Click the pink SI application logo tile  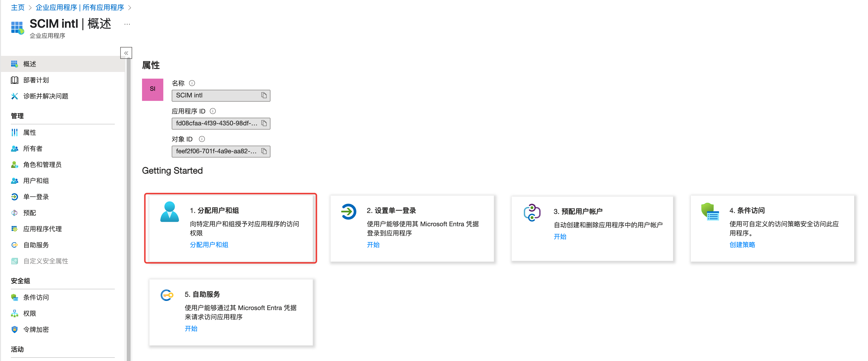153,90
